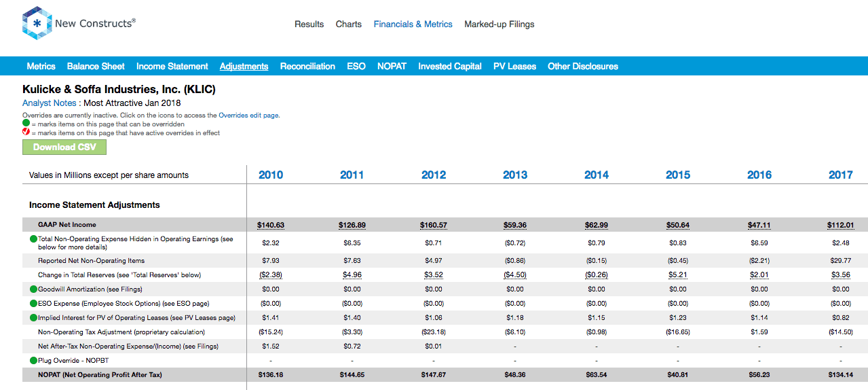Click 2017 Reported Net Non-Operating Items $29.77

841,261
